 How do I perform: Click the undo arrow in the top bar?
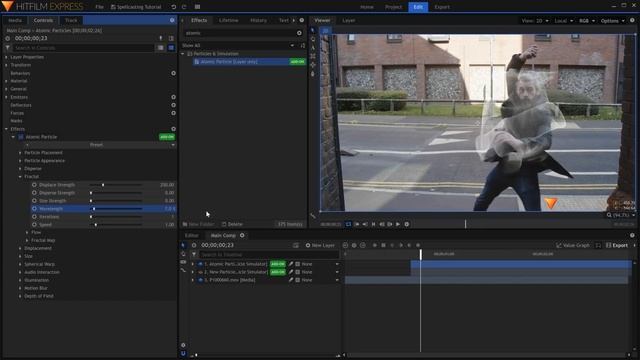point(173,7)
